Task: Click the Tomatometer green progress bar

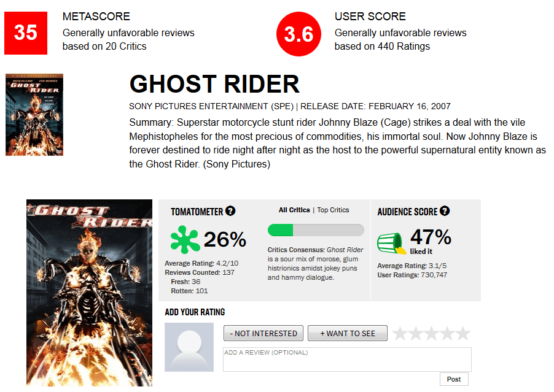Action: point(316,230)
